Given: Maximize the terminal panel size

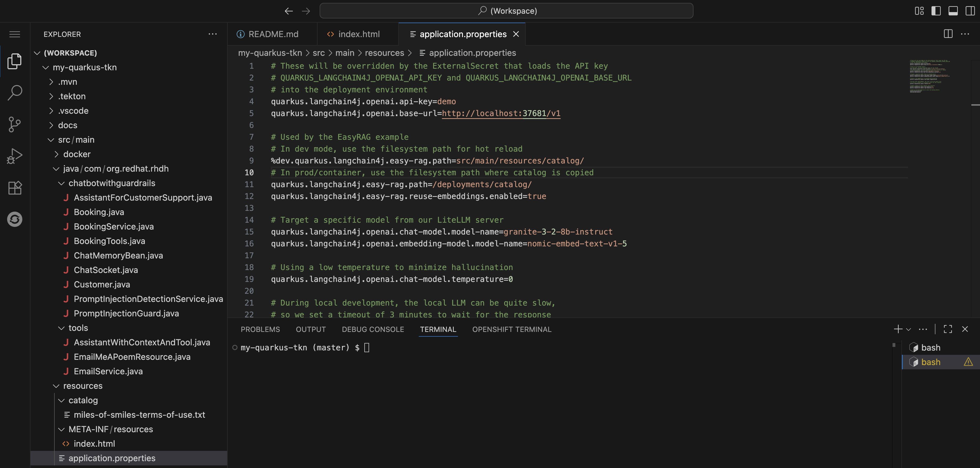Looking at the screenshot, I should click(x=948, y=329).
